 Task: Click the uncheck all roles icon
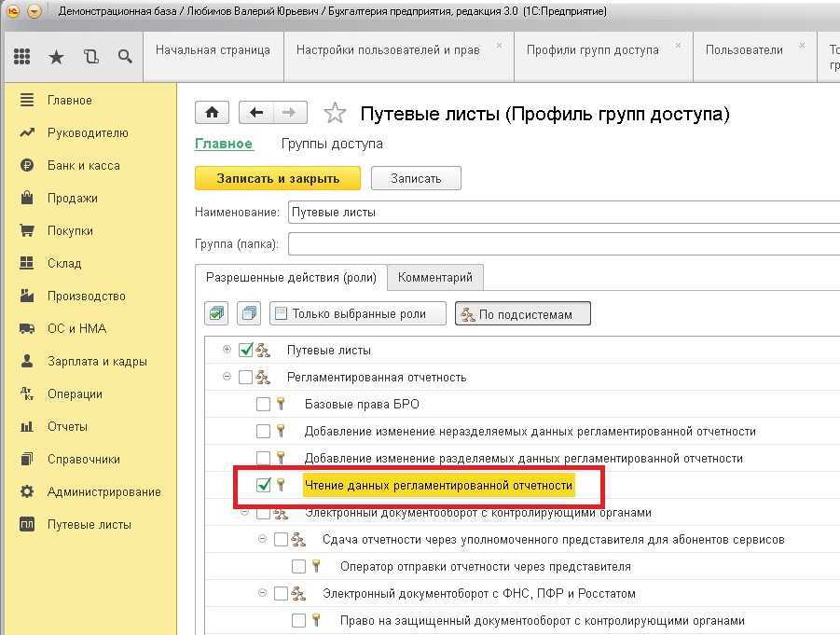pyautogui.click(x=249, y=313)
